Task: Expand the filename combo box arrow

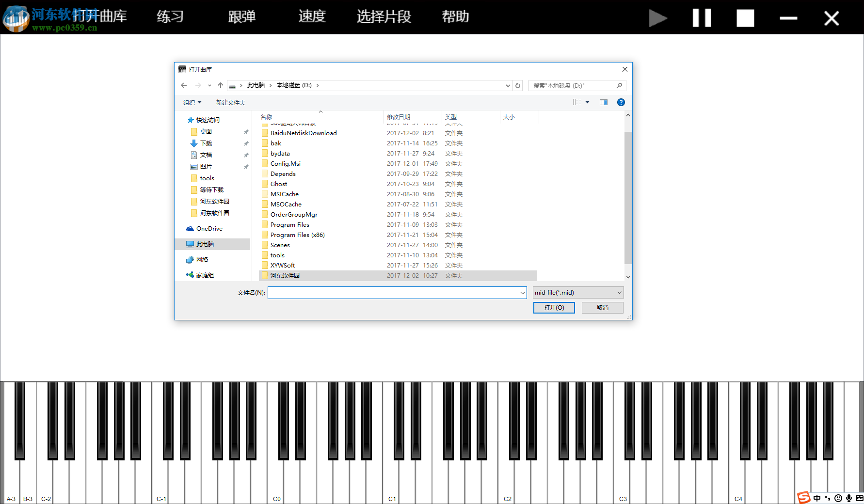Action: coord(522,293)
